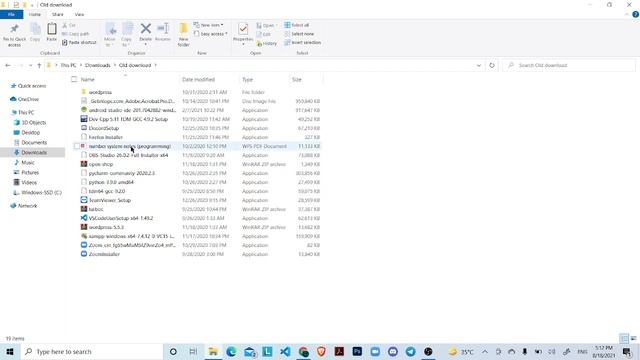
Task: Click the Properties icon
Action: (243, 34)
